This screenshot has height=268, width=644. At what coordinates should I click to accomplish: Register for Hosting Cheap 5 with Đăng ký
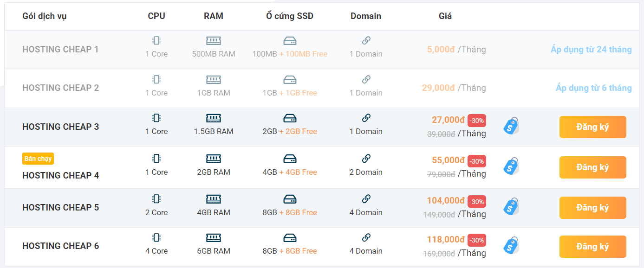[592, 208]
